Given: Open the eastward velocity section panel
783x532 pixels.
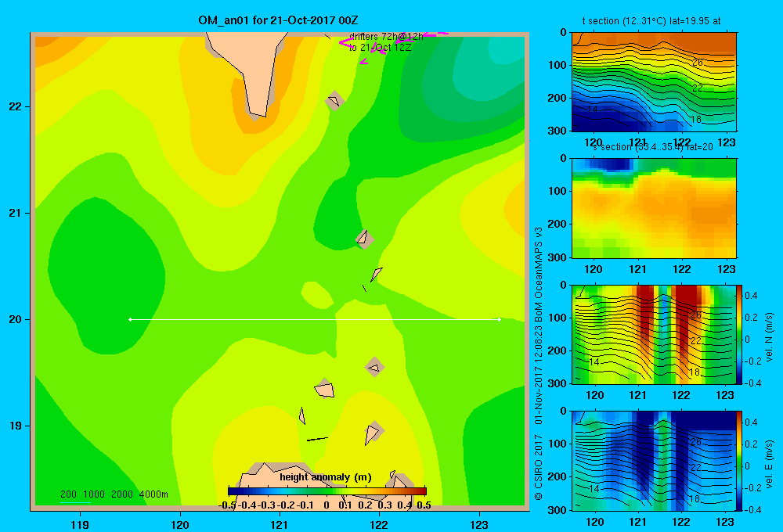Looking at the screenshot, I should coord(653,461).
